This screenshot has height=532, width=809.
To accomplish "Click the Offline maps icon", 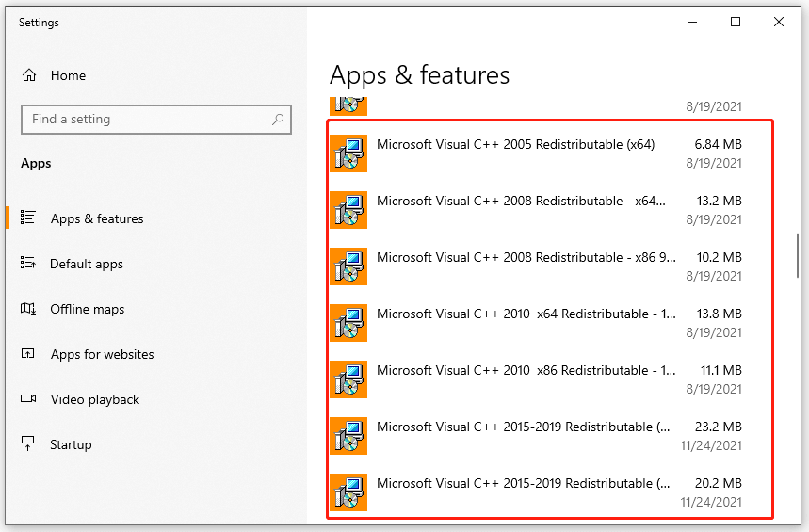I will point(28,309).
